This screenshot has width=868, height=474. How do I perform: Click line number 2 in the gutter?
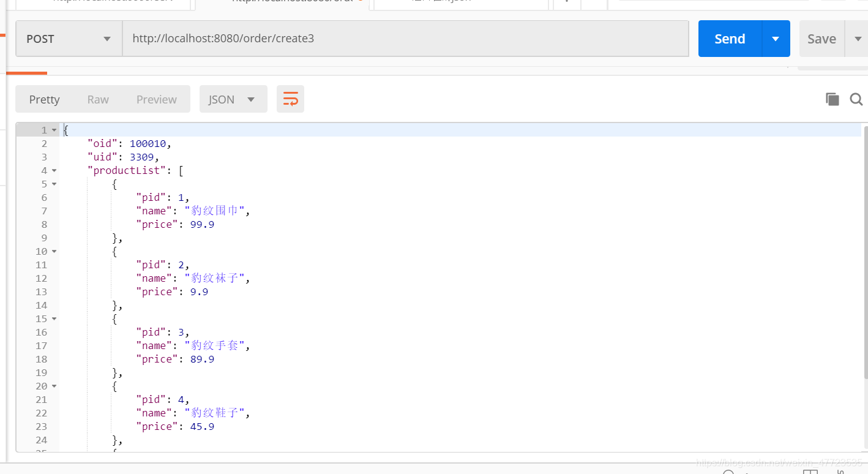tap(44, 144)
